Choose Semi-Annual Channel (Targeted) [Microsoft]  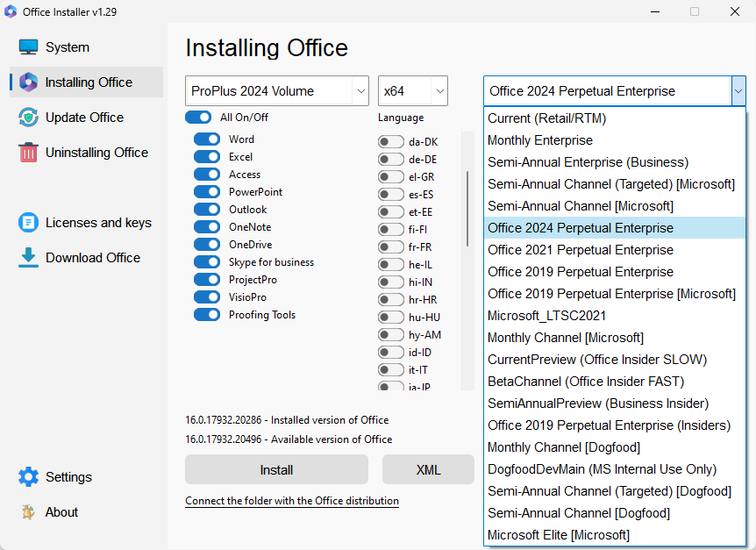pyautogui.click(x=614, y=184)
